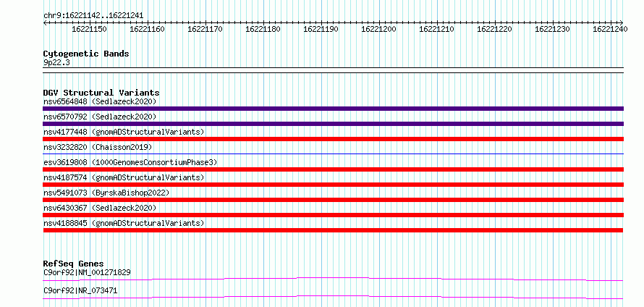Click the chr9:16221142..16221241 coordinate label
The image size is (644, 307).
click(x=93, y=15)
